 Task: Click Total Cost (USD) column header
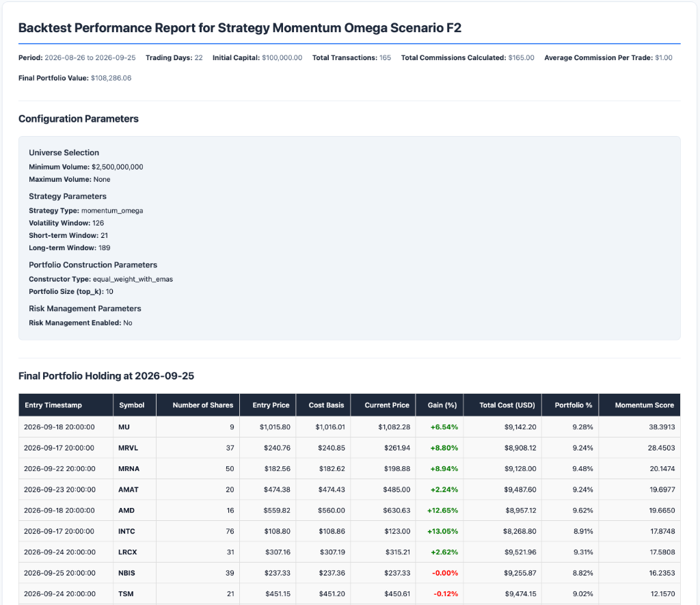pyautogui.click(x=502, y=405)
